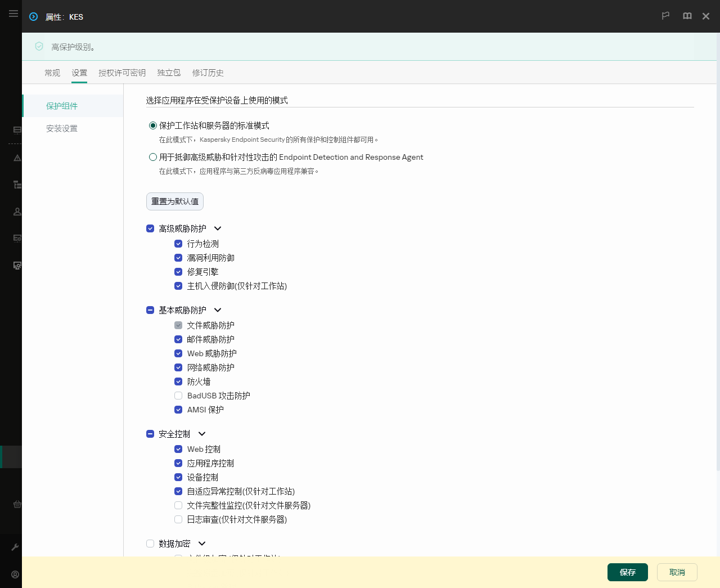The width and height of the screenshot is (720, 588).
Task: Enable BadUSB 攻击防护 checkbox
Action: 178,396
